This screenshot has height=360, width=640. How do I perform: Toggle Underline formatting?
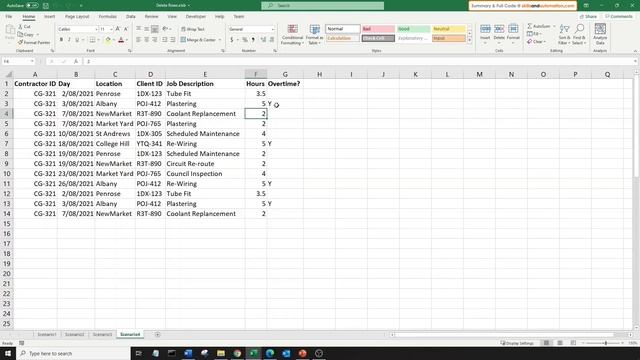77,40
